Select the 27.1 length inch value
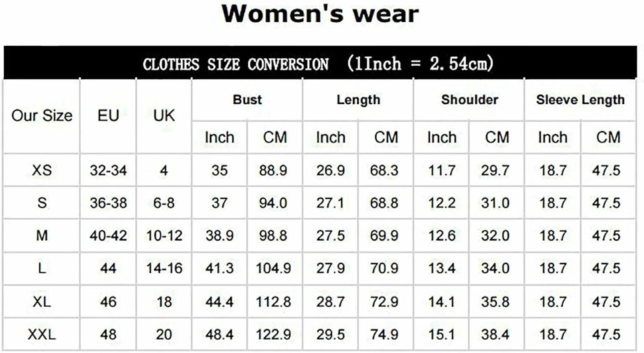 tap(330, 203)
